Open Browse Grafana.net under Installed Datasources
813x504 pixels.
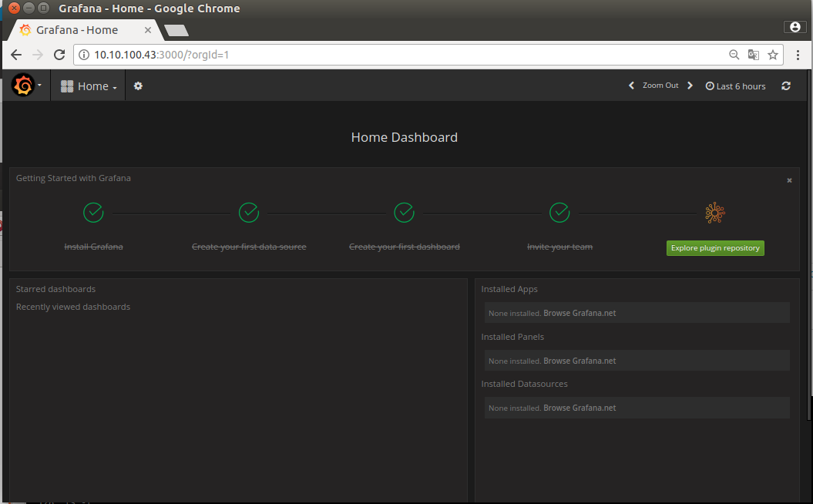(580, 408)
